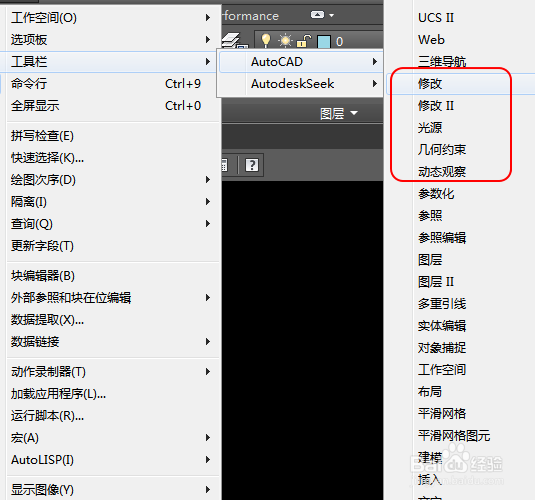Viewport: 535px width, 500px height.
Task: Open the 选项板 submenu
Action: pos(110,40)
